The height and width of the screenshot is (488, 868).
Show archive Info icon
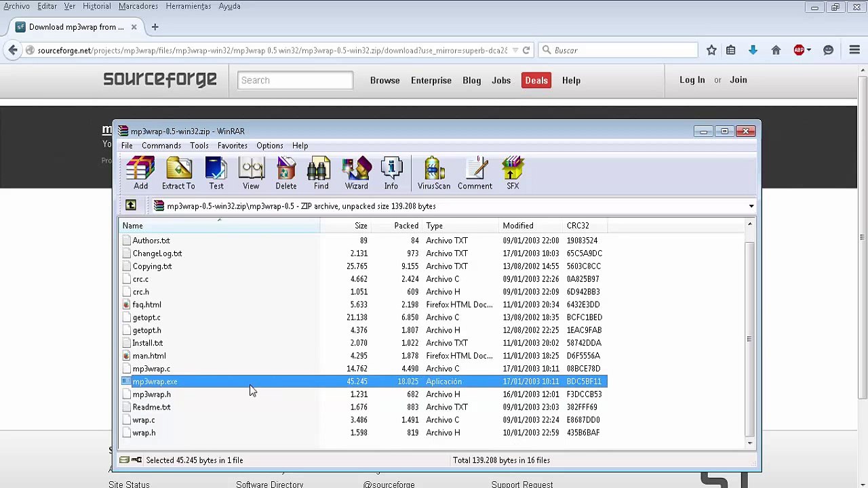point(391,174)
